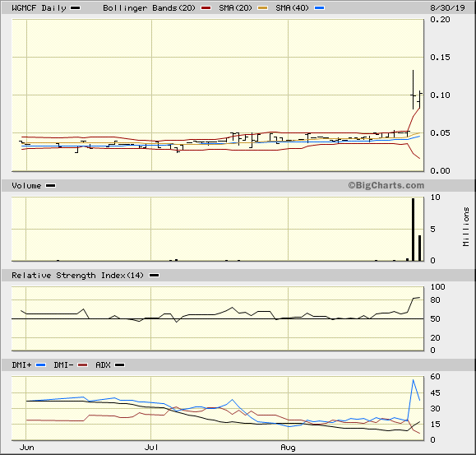
Task: Click the red DMI- legend swatch
Action: pyautogui.click(x=82, y=364)
